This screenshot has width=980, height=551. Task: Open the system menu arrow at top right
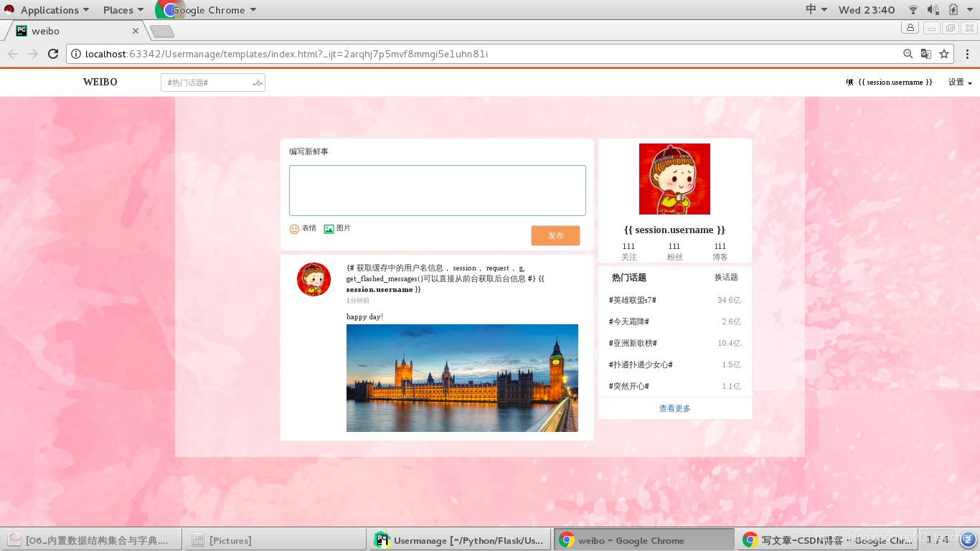click(x=969, y=10)
